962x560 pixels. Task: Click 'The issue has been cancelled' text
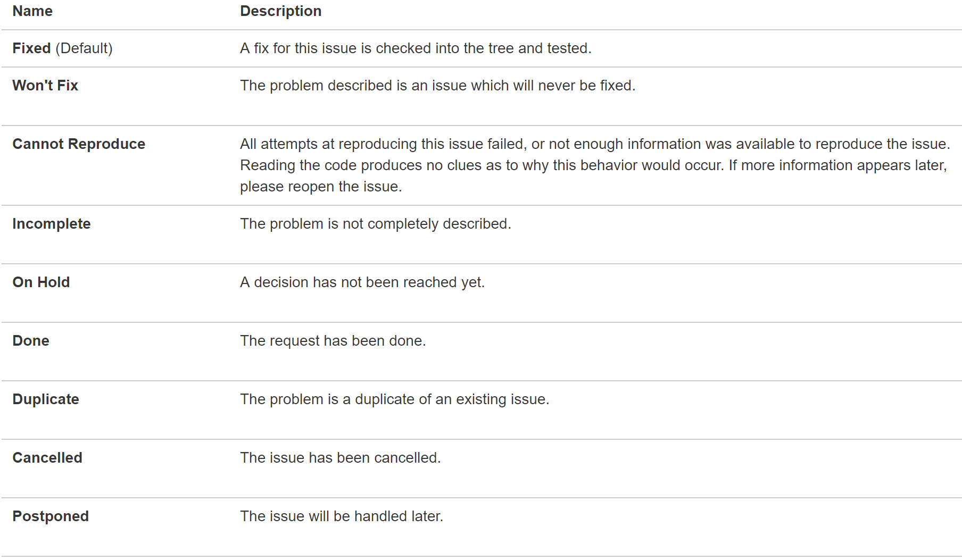[x=341, y=458]
